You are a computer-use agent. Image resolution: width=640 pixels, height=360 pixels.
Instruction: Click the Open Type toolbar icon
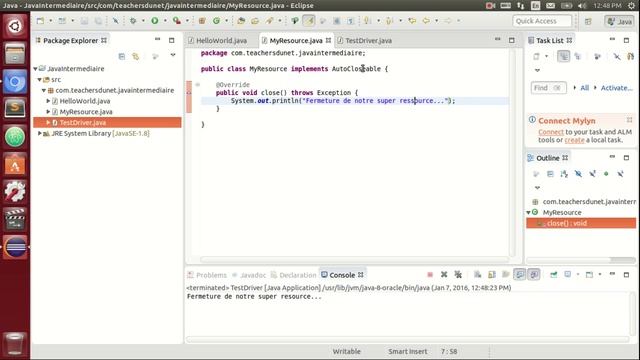click(241, 20)
